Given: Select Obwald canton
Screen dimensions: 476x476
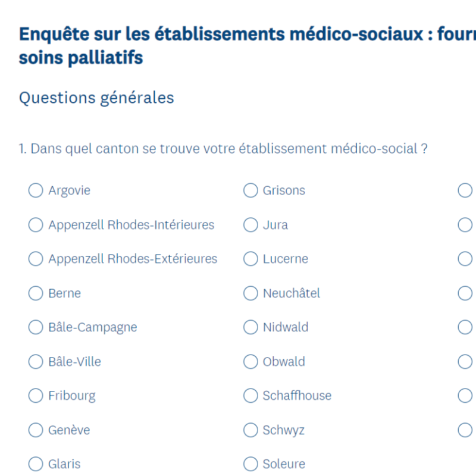Looking at the screenshot, I should coord(250,361).
